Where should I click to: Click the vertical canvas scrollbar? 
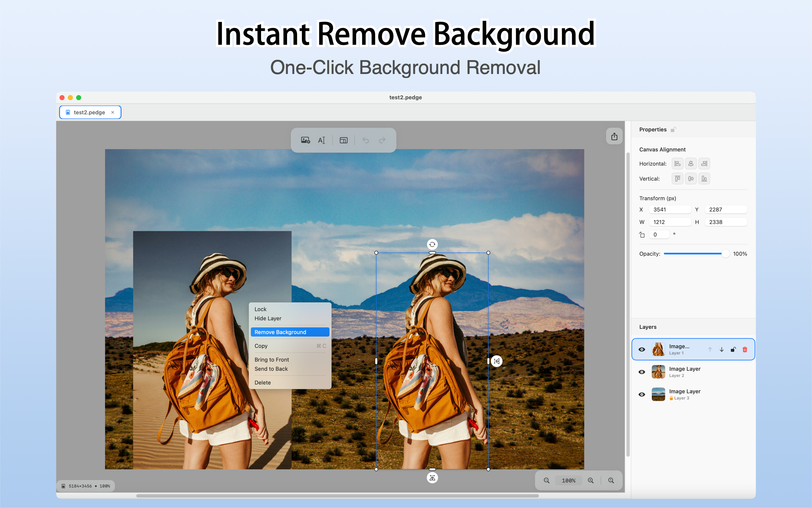click(x=628, y=305)
